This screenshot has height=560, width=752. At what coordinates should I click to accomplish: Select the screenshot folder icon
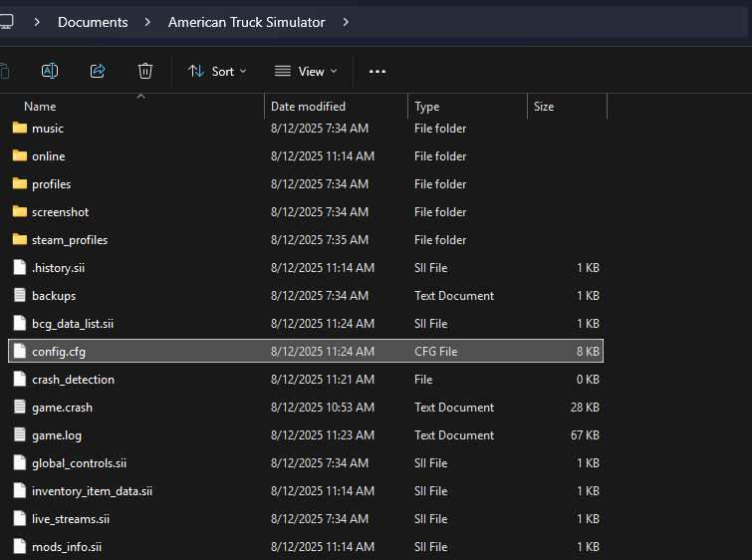[20, 211]
